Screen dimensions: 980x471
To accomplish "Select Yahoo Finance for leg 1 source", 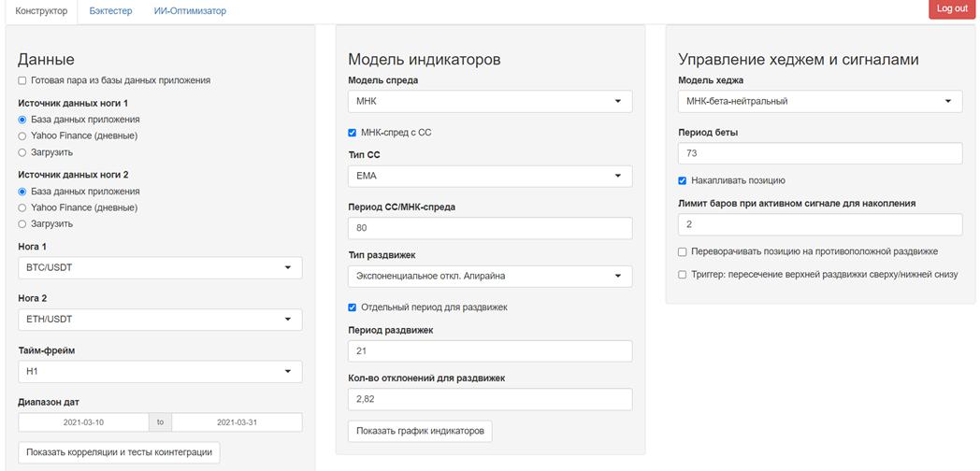I will tap(22, 136).
